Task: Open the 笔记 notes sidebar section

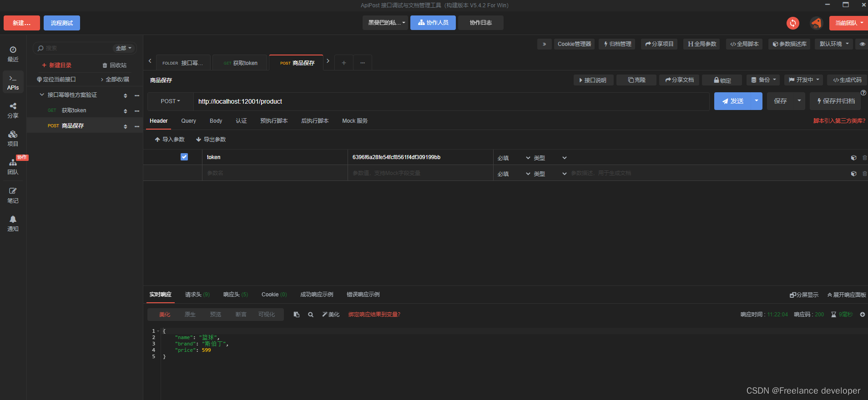Action: click(13, 195)
